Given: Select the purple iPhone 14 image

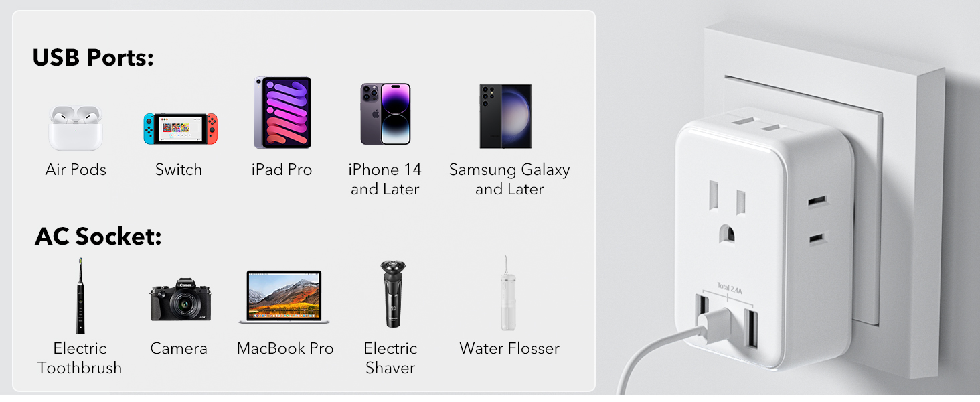Looking at the screenshot, I should 385,114.
